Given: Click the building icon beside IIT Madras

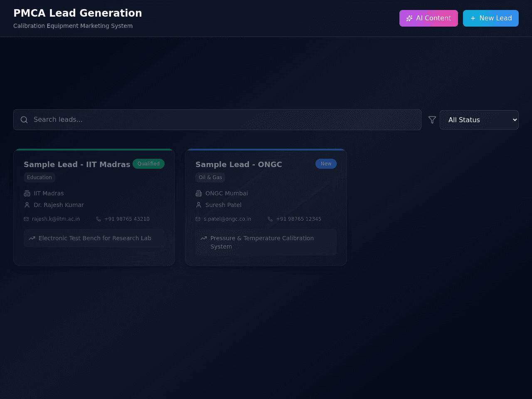Looking at the screenshot, I should pos(27,193).
